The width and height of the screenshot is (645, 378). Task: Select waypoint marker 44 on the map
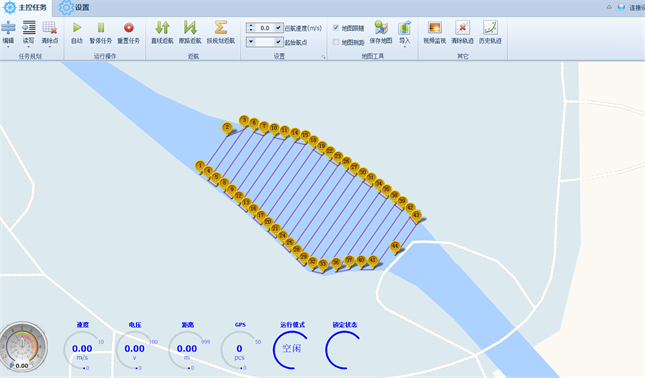tap(395, 247)
